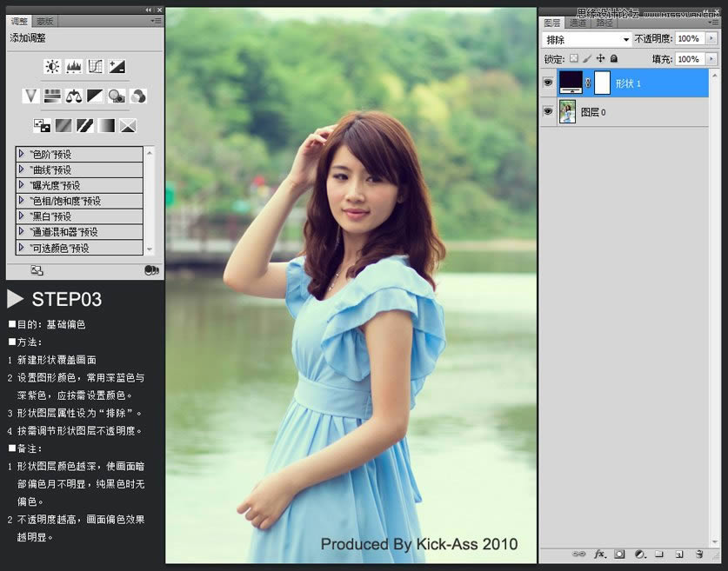Create a new fill or adjustment layer
Viewport: 728px width, 571px height.
point(639,554)
